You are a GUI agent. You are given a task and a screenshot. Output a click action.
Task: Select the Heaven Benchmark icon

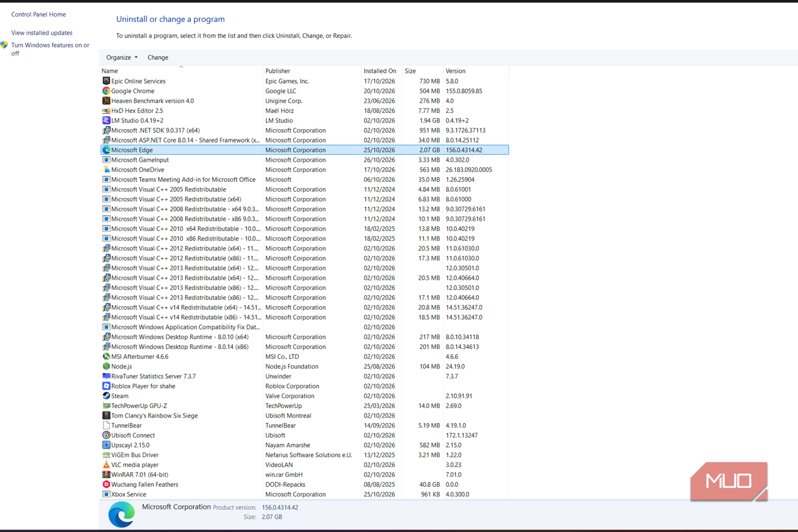[106, 101]
